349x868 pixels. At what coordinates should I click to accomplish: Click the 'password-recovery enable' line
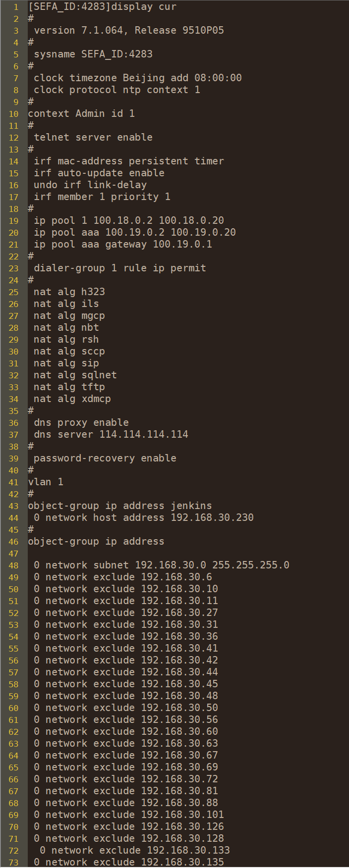[105, 459]
